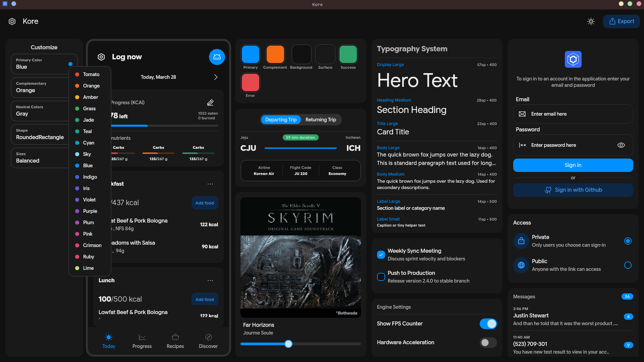Click the orange Complement color swatch
The height and width of the screenshot is (362, 644).
[x=275, y=54]
